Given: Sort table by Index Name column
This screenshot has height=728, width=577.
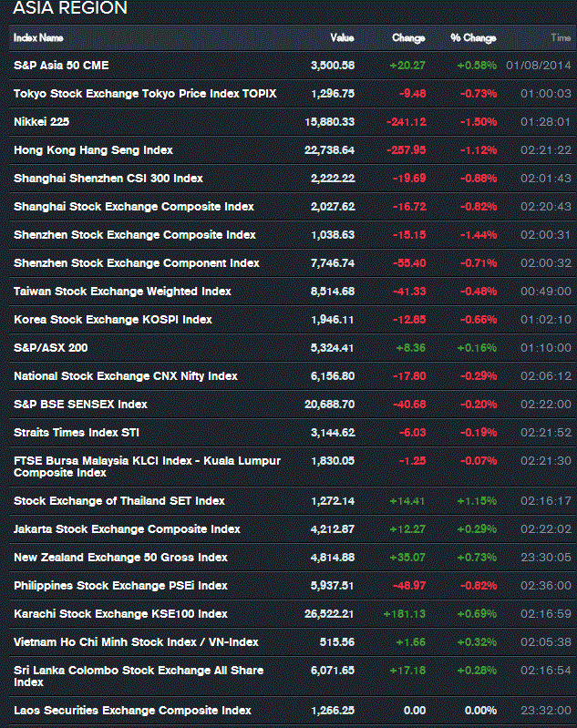Looking at the screenshot, I should point(38,38).
